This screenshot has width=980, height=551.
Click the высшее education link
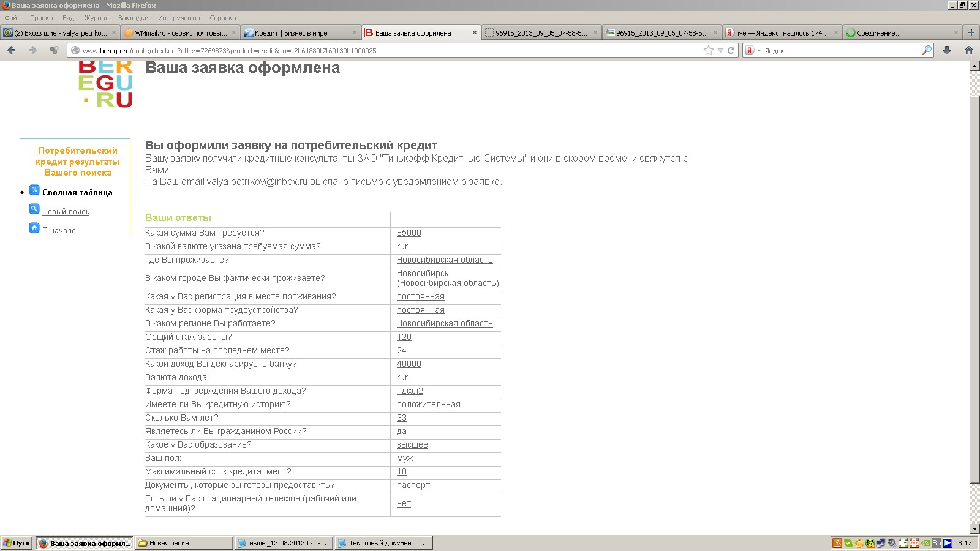(x=412, y=444)
